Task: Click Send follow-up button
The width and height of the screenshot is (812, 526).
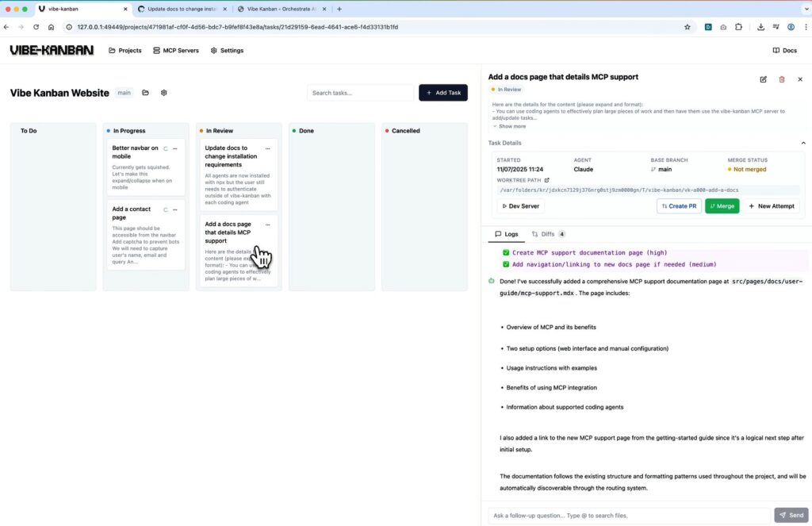Action: (791, 515)
